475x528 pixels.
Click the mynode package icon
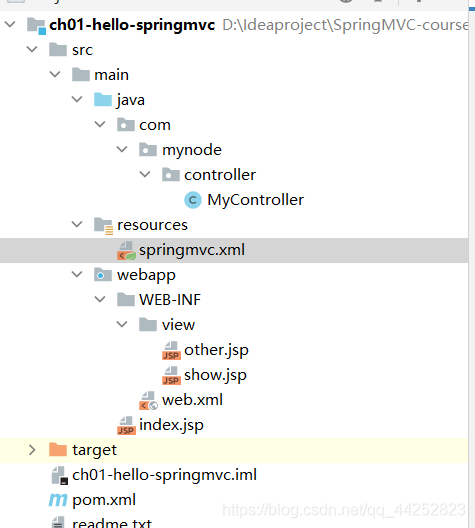pyautogui.click(x=148, y=150)
